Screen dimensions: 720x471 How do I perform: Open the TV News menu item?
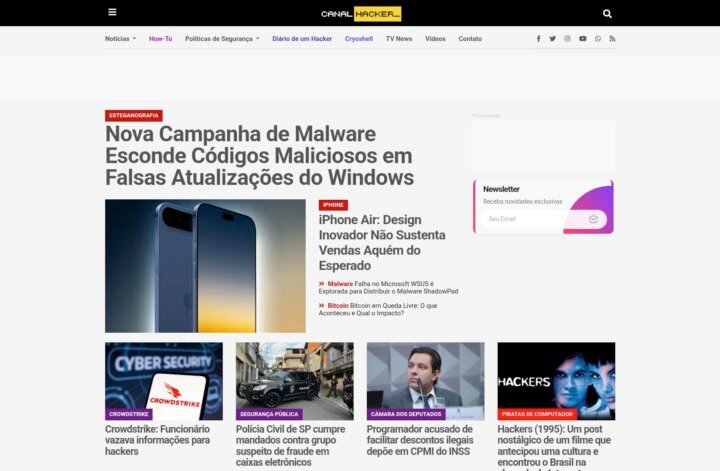(399, 39)
